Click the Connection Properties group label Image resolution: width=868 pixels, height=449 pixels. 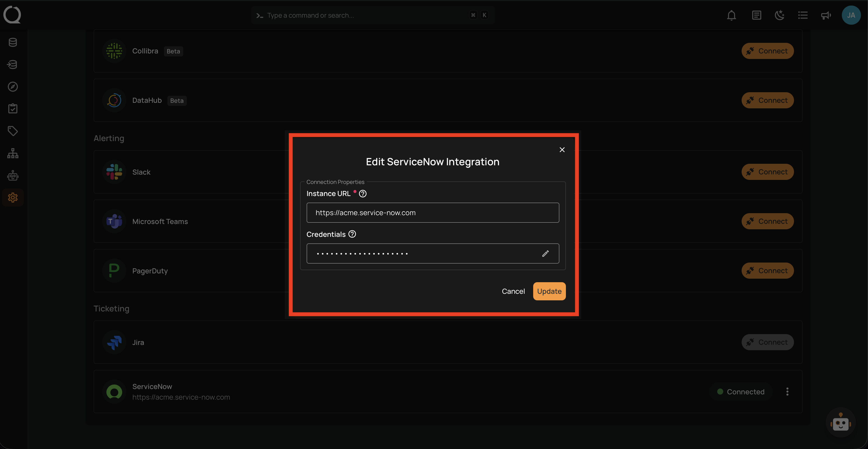coord(335,182)
